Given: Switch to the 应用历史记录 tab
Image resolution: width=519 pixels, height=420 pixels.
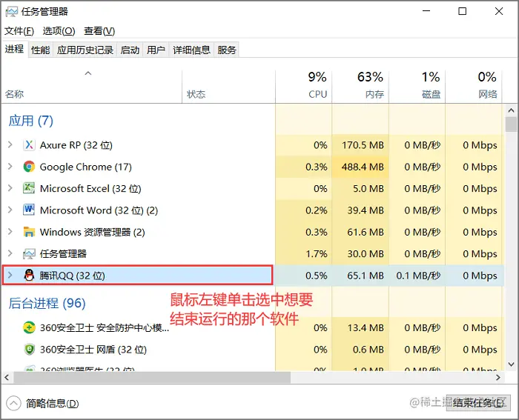Looking at the screenshot, I should click(x=85, y=50).
